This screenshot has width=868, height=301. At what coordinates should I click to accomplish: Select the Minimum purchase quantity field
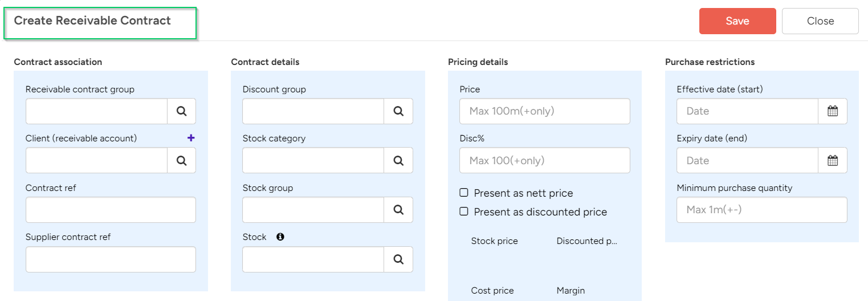click(x=762, y=210)
